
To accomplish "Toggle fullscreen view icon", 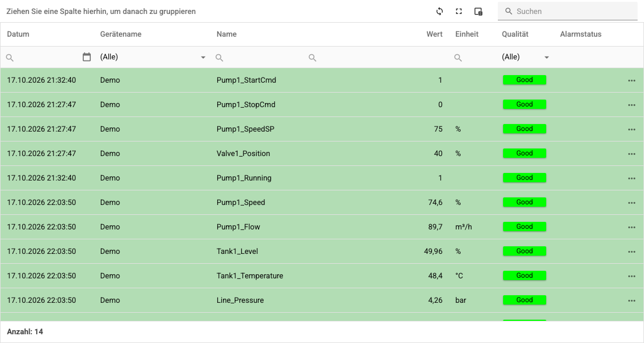I will pyautogui.click(x=459, y=12).
